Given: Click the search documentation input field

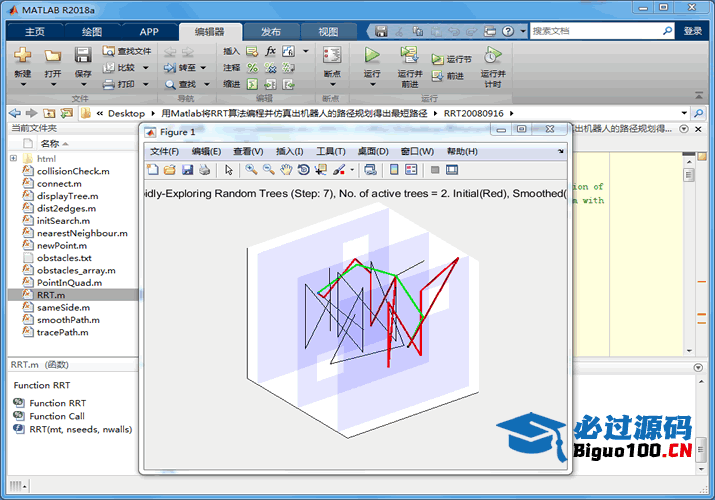Looking at the screenshot, I should coord(595,31).
